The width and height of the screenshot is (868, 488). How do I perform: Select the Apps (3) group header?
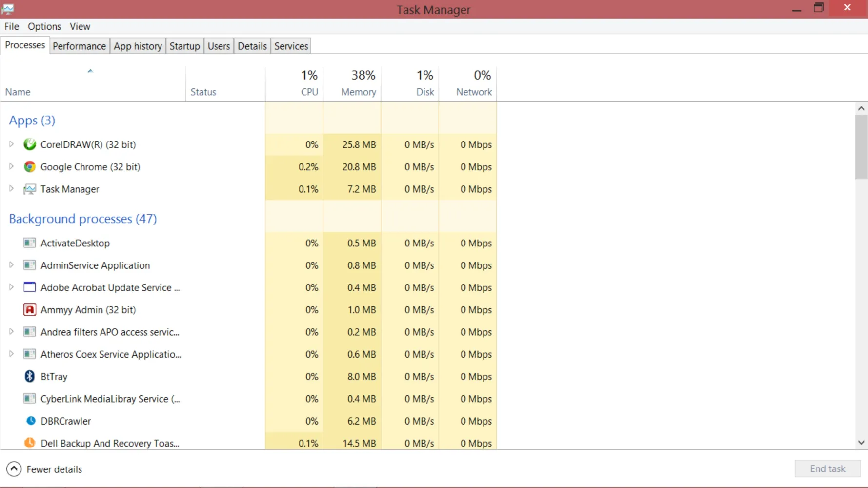32,120
